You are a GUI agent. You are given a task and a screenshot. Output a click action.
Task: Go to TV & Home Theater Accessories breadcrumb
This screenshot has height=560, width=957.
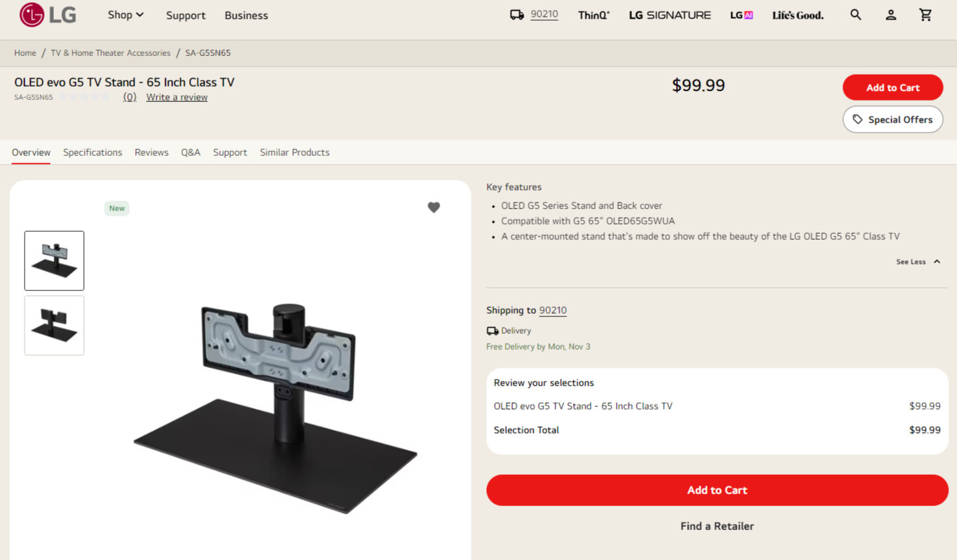(111, 53)
